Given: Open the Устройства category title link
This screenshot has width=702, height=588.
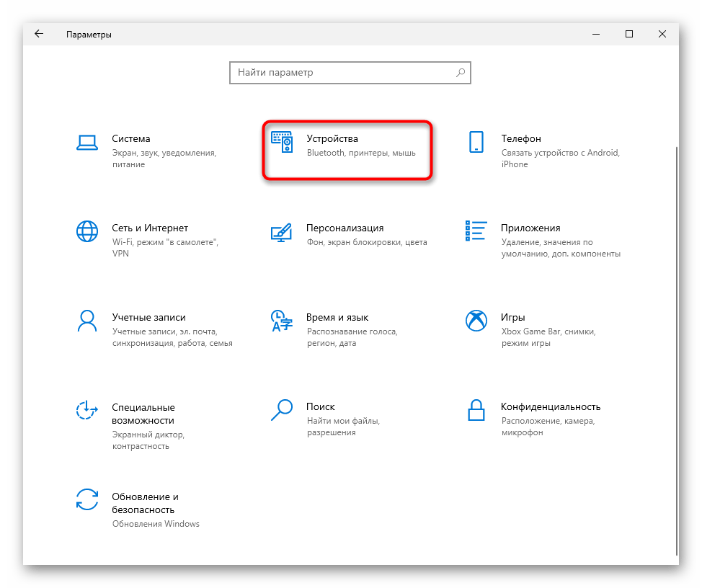Looking at the screenshot, I should [x=332, y=138].
